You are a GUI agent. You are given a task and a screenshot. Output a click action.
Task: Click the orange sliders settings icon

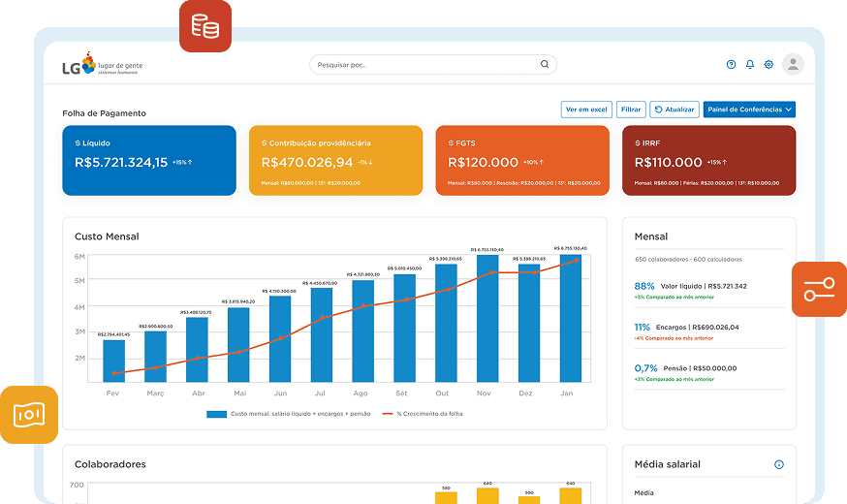(x=819, y=289)
